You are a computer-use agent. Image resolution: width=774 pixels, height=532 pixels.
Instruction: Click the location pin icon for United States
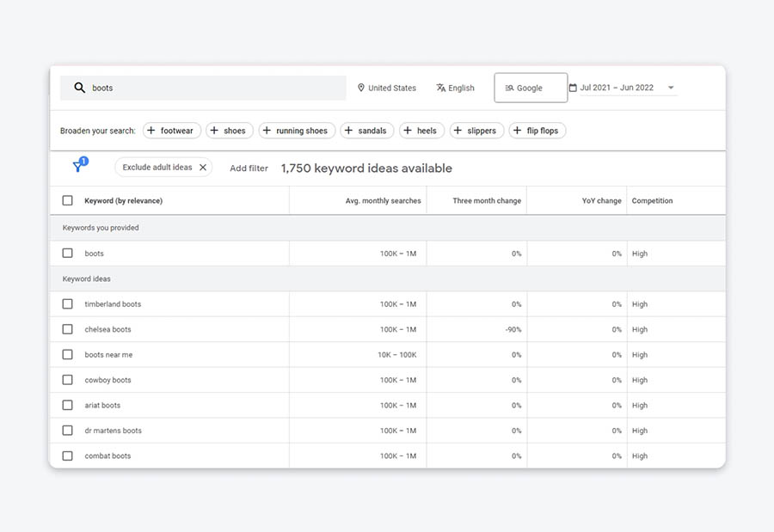(360, 88)
